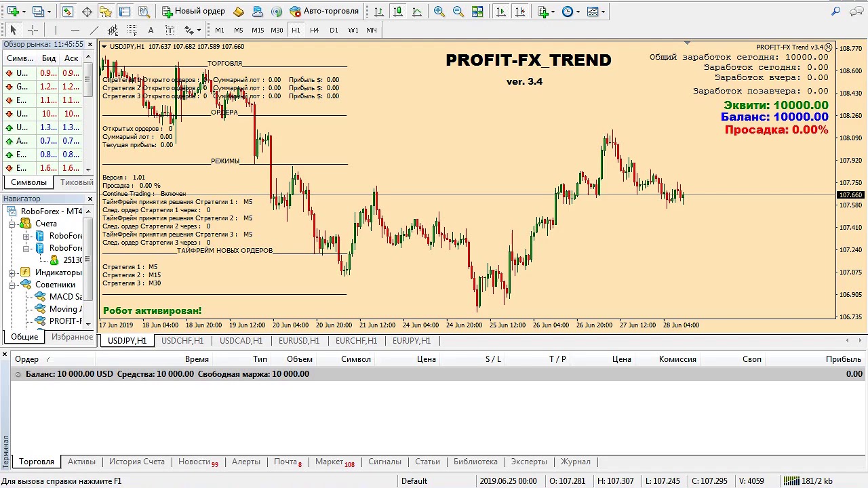Switch chart to candlesticks type

point(397,12)
